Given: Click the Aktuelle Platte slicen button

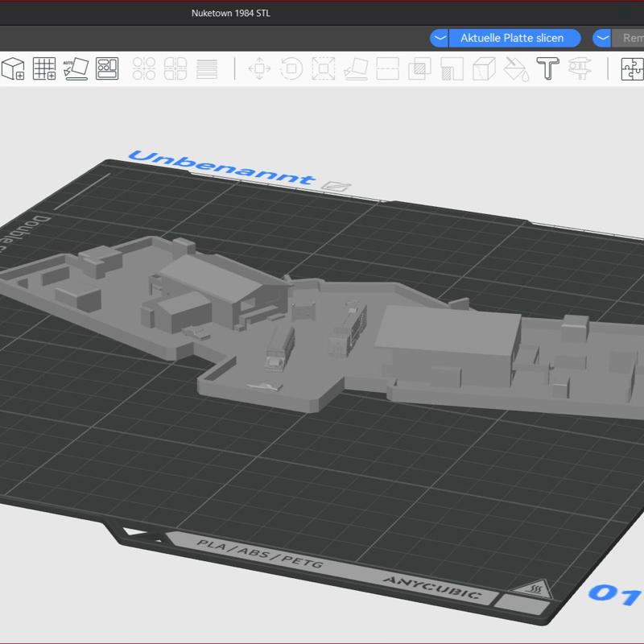Looking at the screenshot, I should (511, 38).
